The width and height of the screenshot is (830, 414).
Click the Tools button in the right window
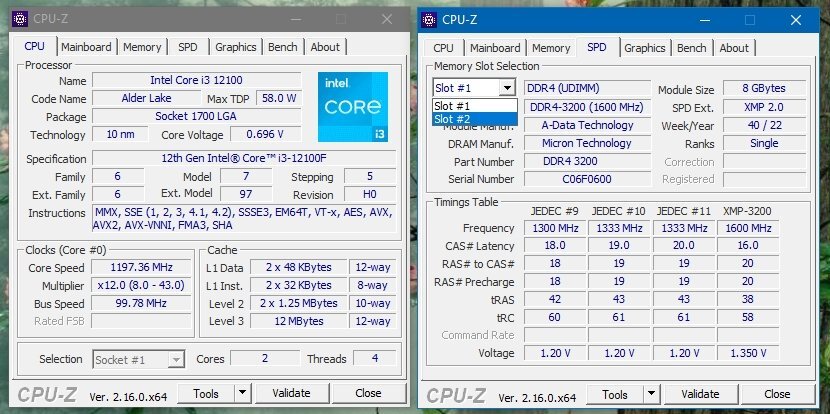tap(615, 394)
